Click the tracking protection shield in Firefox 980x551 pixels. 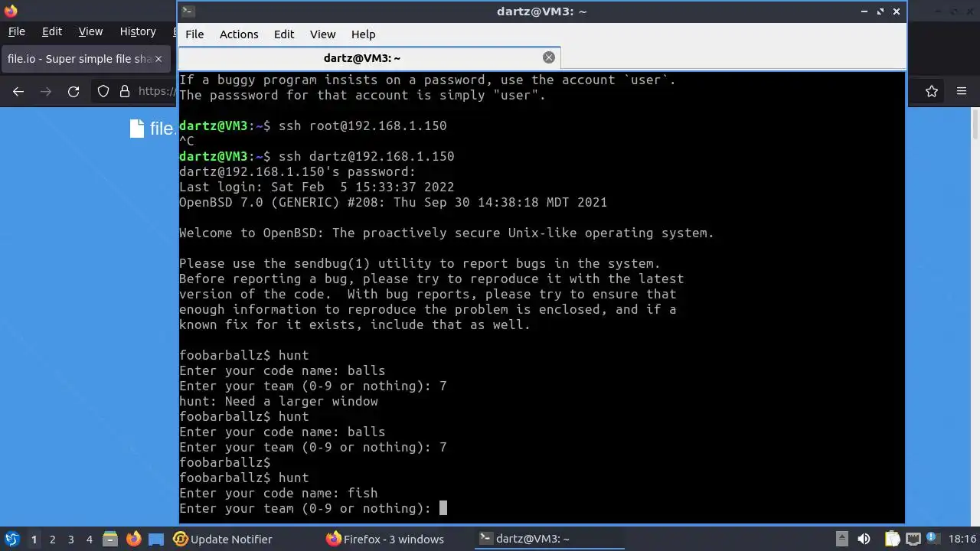click(x=103, y=92)
